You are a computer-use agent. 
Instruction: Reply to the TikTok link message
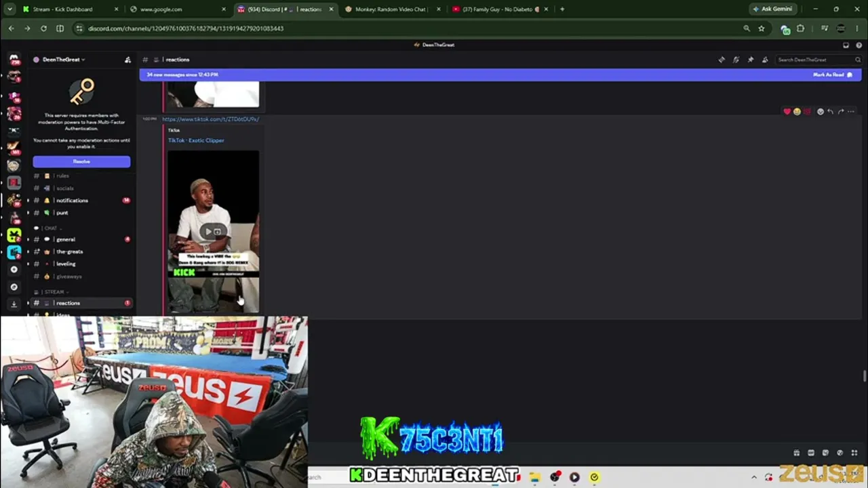[x=830, y=112]
